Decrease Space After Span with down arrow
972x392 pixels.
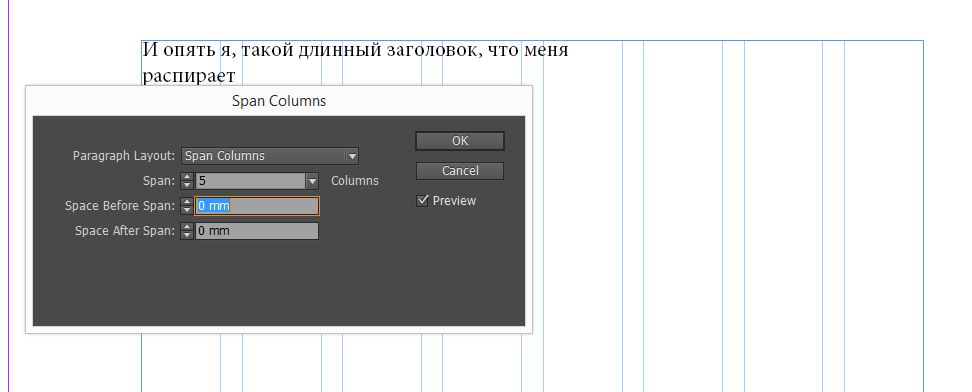click(187, 234)
